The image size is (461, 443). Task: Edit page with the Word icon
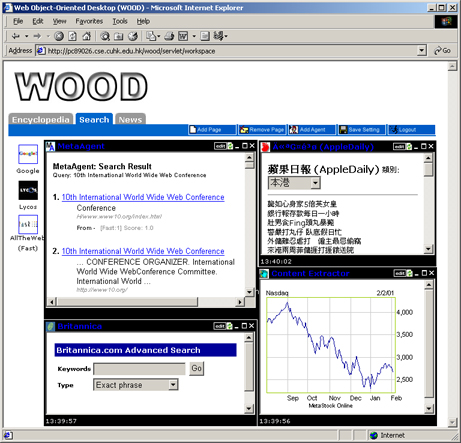click(183, 36)
